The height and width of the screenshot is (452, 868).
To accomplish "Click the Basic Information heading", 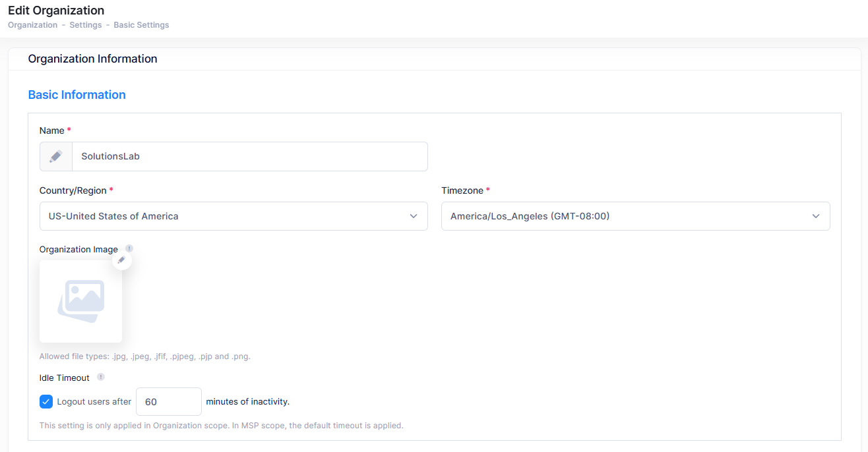I will coord(77,95).
